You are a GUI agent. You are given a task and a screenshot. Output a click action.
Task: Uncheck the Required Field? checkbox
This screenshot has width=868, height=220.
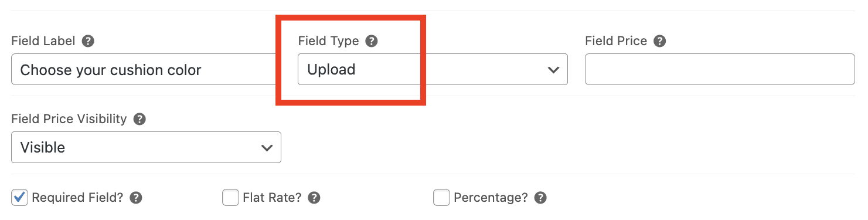(20, 198)
